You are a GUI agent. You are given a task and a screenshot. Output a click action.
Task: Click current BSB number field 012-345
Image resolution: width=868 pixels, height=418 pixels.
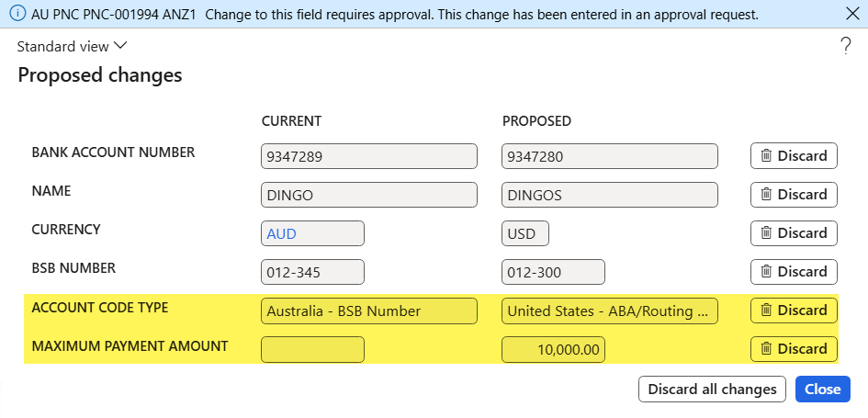click(x=313, y=272)
